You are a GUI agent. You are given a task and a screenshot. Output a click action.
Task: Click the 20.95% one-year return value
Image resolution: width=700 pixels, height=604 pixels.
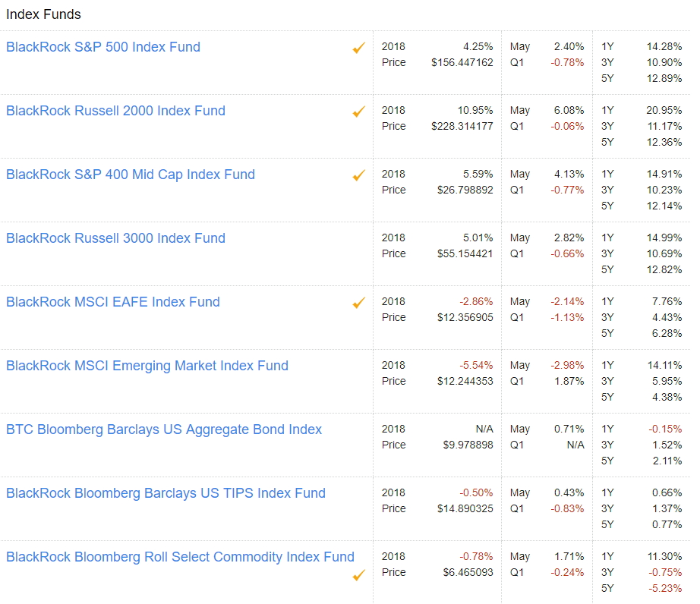click(664, 111)
